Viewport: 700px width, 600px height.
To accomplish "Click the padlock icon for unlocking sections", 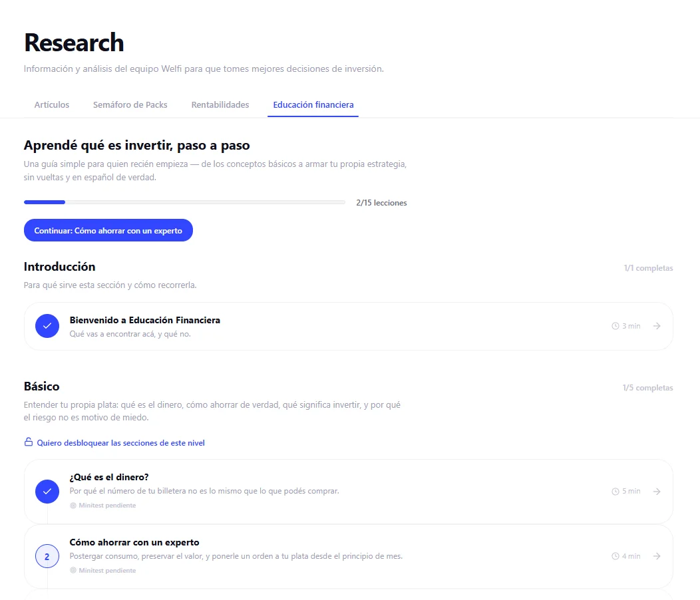I will pyautogui.click(x=29, y=442).
